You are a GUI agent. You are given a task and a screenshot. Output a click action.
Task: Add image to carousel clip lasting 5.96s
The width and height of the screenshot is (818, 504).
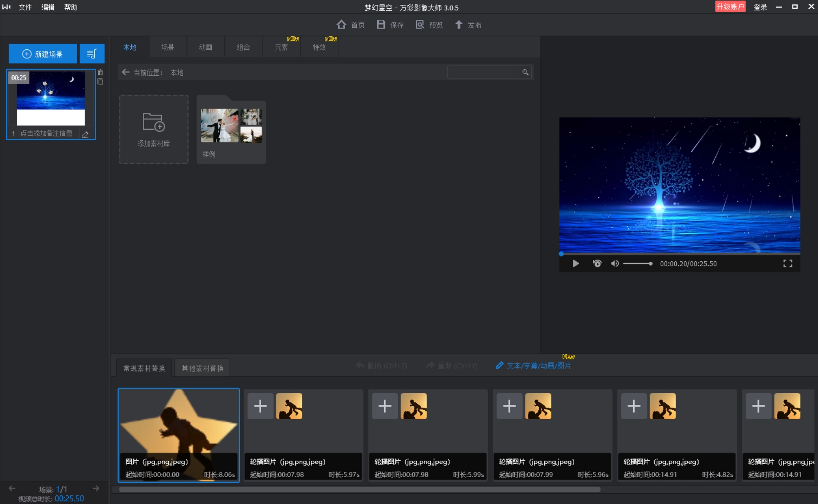pyautogui.click(x=509, y=406)
